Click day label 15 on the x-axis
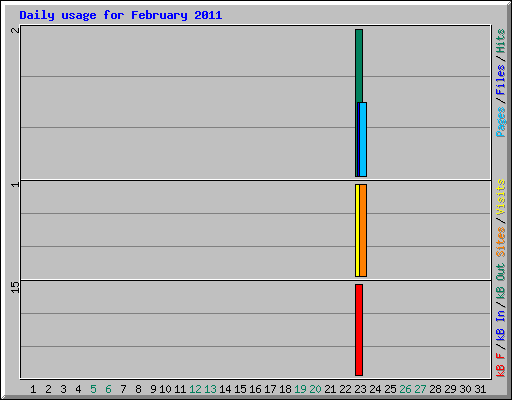Viewport: 512px width, 400px height. tap(240, 389)
